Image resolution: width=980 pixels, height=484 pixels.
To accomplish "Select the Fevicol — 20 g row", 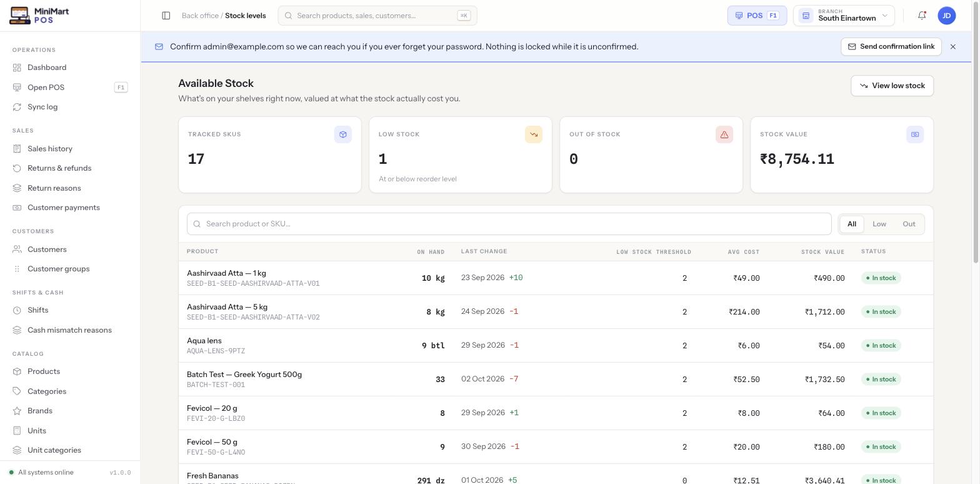I will pyautogui.click(x=556, y=413).
